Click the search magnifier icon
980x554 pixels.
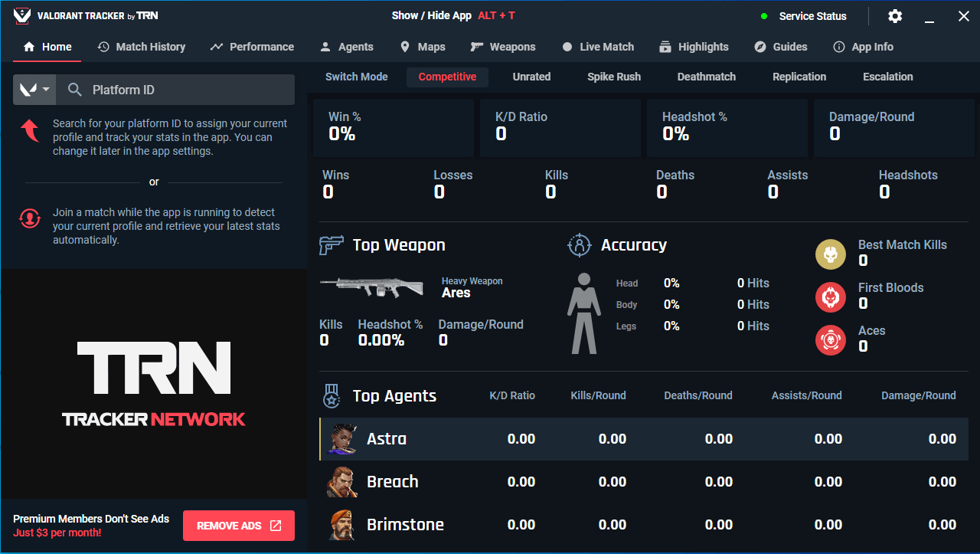pyautogui.click(x=75, y=90)
